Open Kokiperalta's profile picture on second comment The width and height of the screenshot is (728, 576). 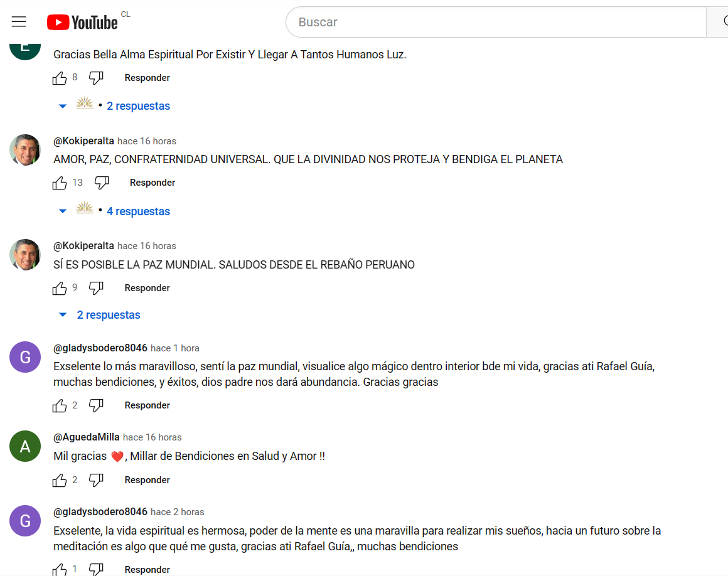click(x=25, y=255)
